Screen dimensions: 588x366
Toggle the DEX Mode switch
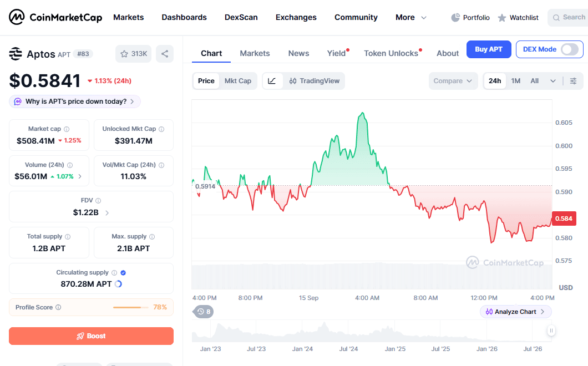(569, 49)
